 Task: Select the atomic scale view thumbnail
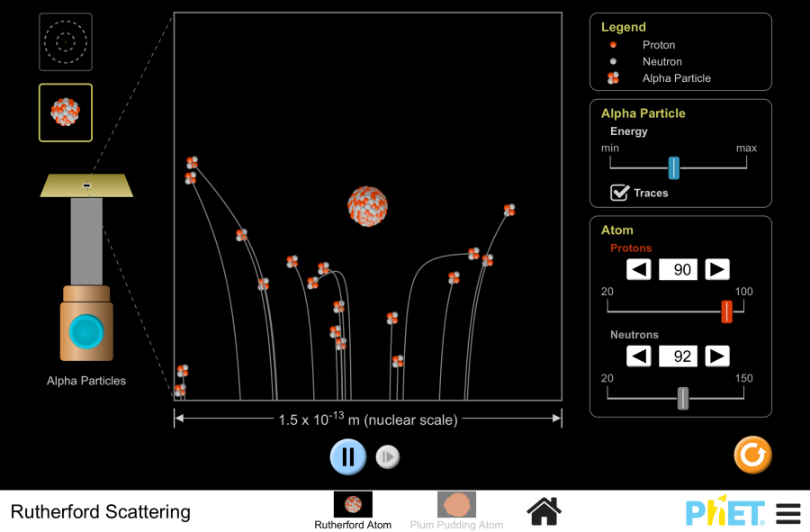65,41
